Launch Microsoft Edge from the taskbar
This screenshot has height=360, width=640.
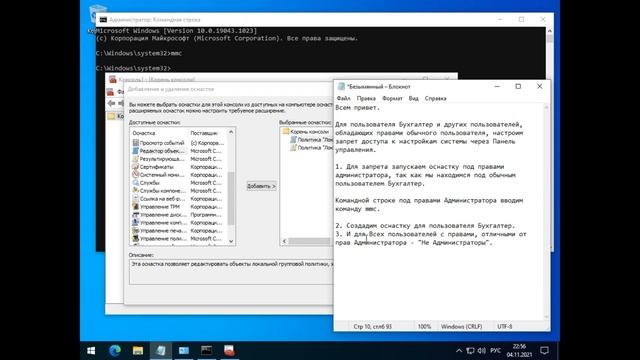[x=115, y=351]
